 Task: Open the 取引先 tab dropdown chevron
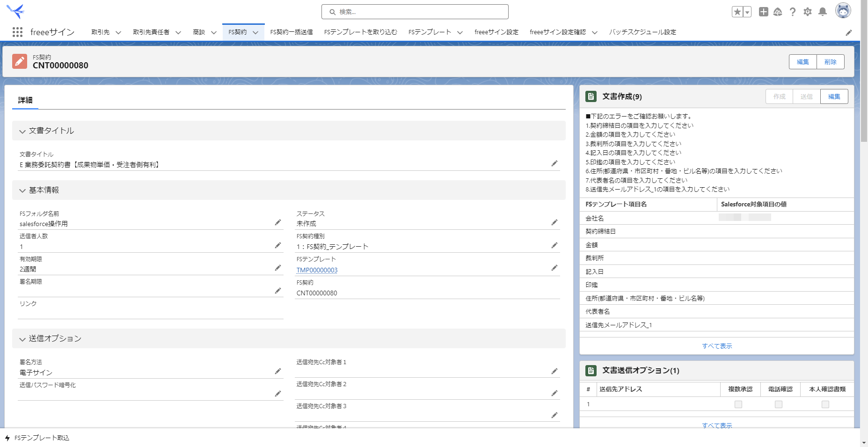118,32
